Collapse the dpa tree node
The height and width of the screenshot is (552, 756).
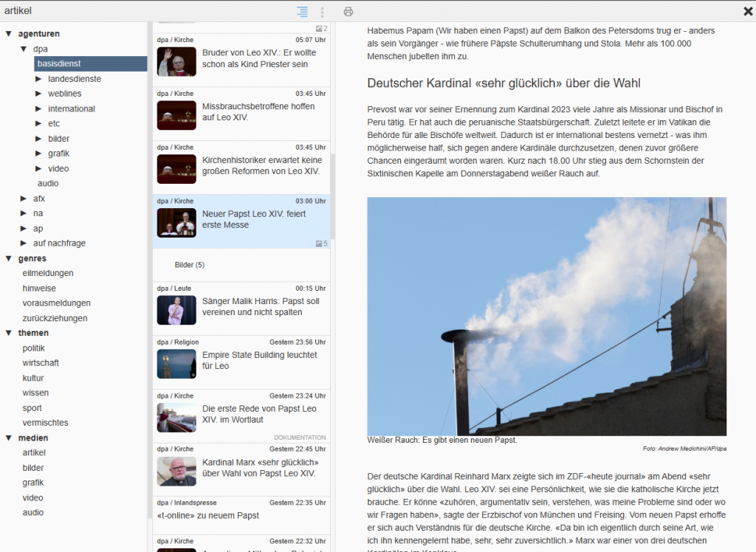pos(24,49)
